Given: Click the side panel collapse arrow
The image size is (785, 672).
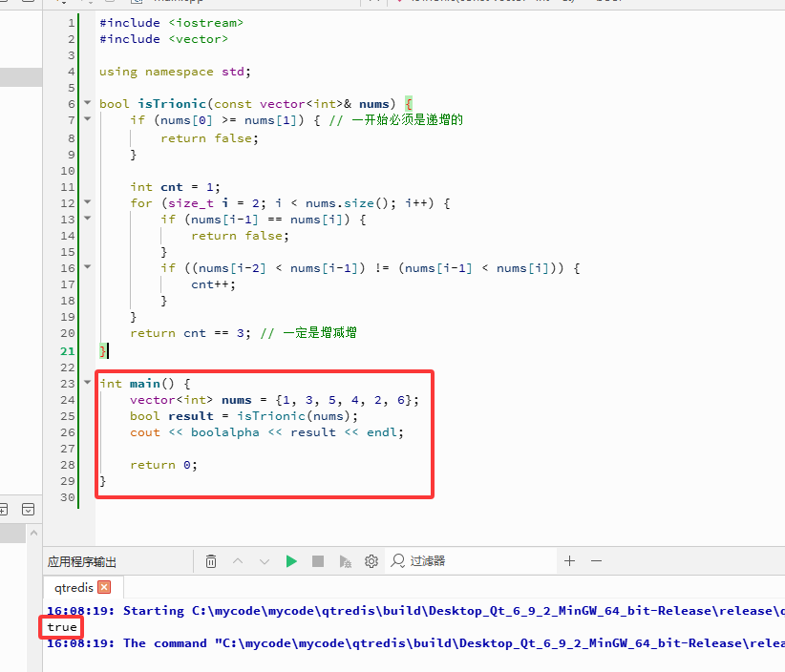Looking at the screenshot, I should [x=34, y=533].
